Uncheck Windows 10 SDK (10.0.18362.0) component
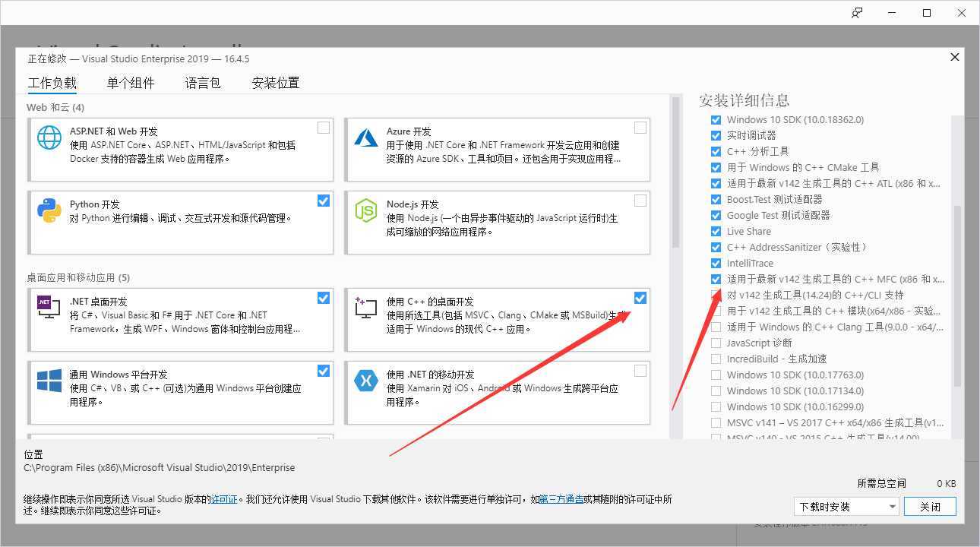Screen dimensions: 980x547 tap(716, 119)
